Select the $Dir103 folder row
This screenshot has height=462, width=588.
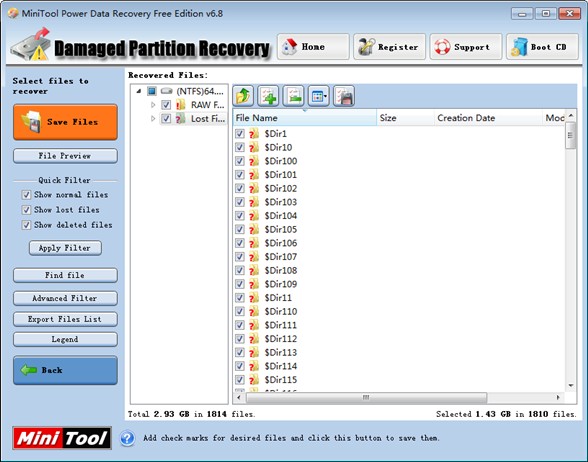[399, 202]
